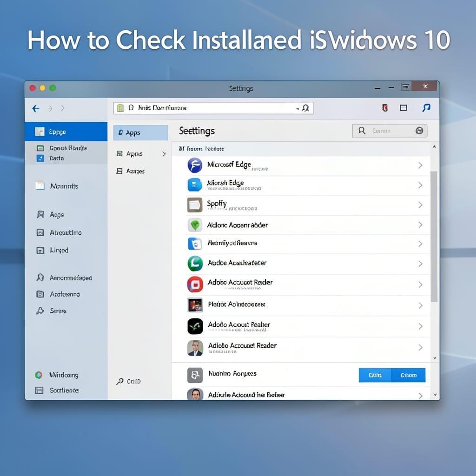Open the Acuiteanno sidebar link
The width and height of the screenshot is (476, 476).
(x=58, y=294)
